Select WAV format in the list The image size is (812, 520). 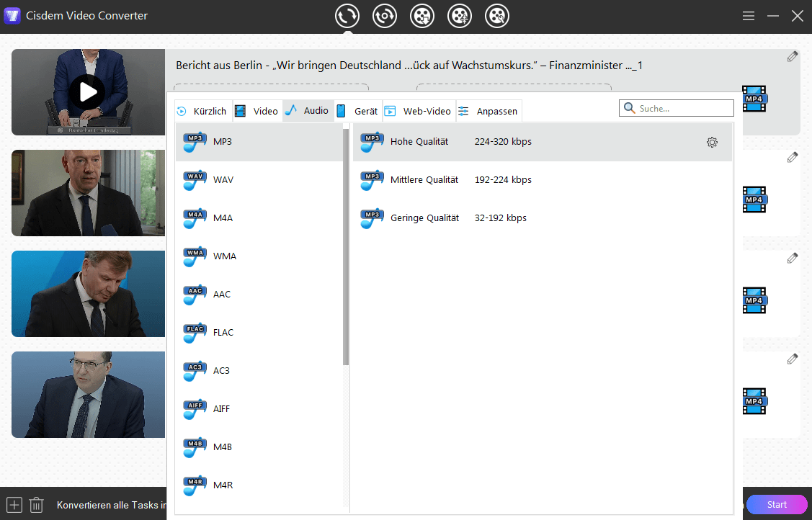pyautogui.click(x=259, y=180)
